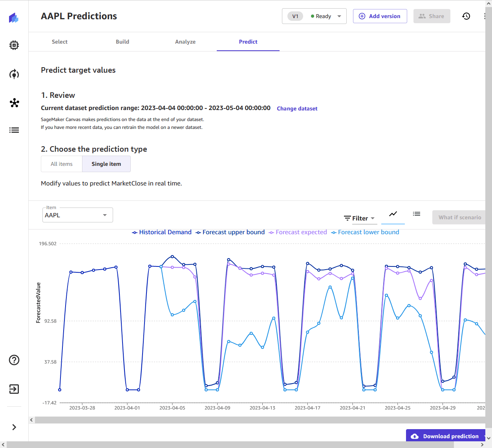Click the 2023-04-13 x-axis label
Image resolution: width=492 pixels, height=448 pixels.
pyautogui.click(x=262, y=408)
